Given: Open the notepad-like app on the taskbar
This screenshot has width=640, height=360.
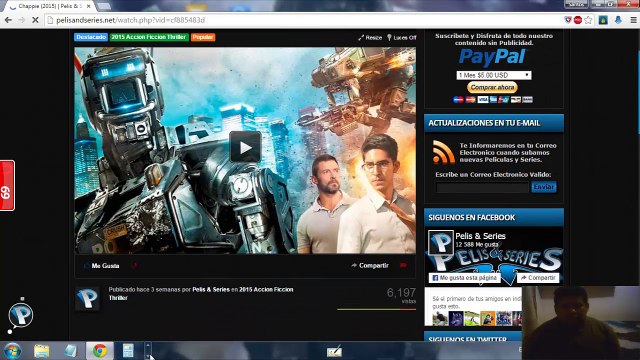Looking at the screenshot, I should (70, 351).
